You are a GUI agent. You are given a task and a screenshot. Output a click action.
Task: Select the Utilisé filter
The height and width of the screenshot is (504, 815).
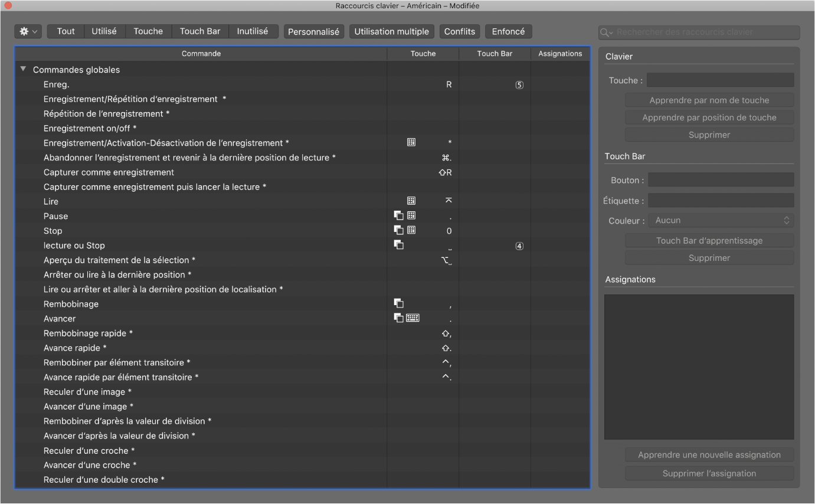coord(104,31)
